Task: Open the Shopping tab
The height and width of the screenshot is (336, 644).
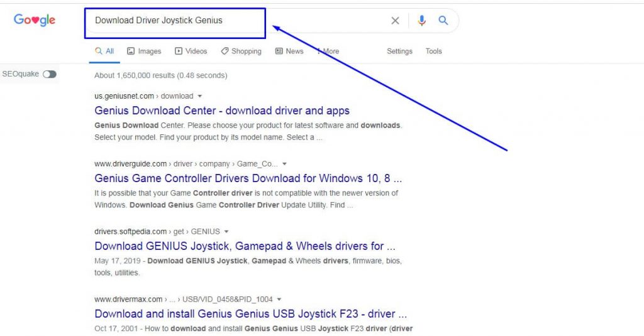Action: (x=241, y=51)
